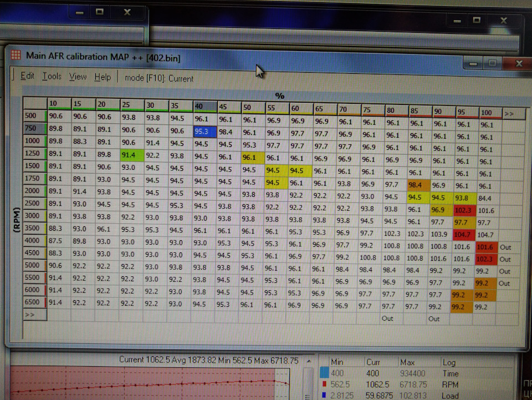Click the blue Time color swatch in log panel

[x=324, y=372]
